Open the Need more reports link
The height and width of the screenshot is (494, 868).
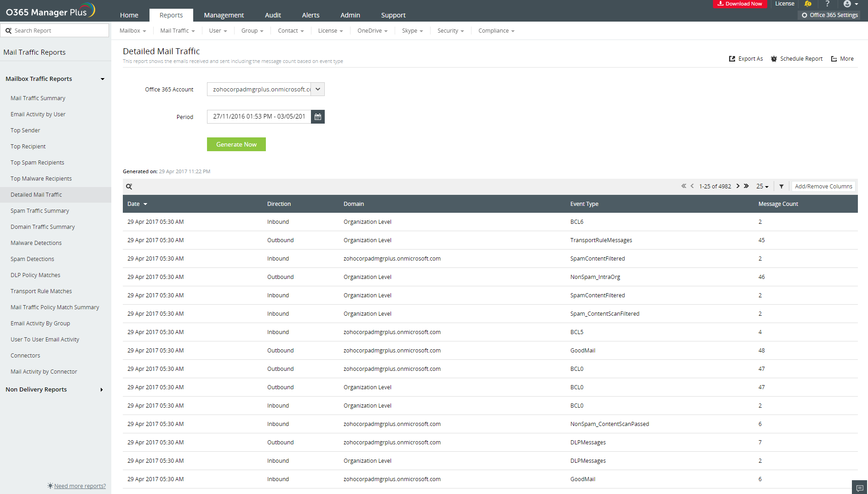click(80, 486)
